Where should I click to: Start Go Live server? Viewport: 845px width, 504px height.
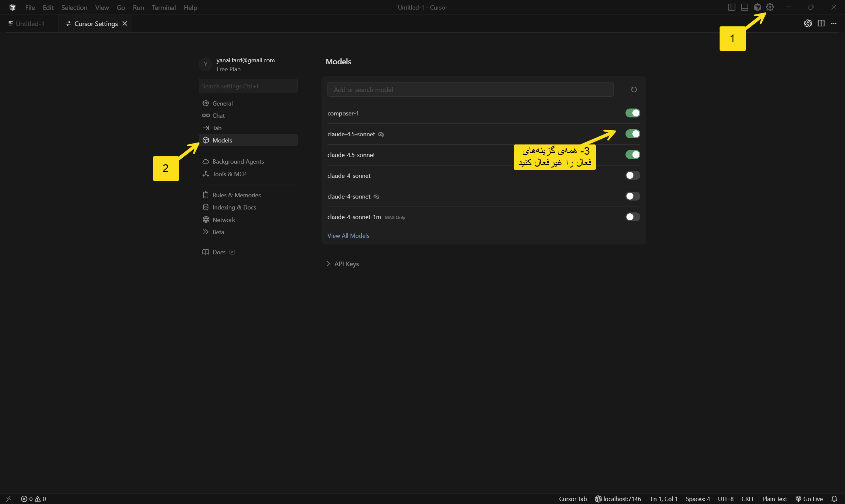click(809, 499)
